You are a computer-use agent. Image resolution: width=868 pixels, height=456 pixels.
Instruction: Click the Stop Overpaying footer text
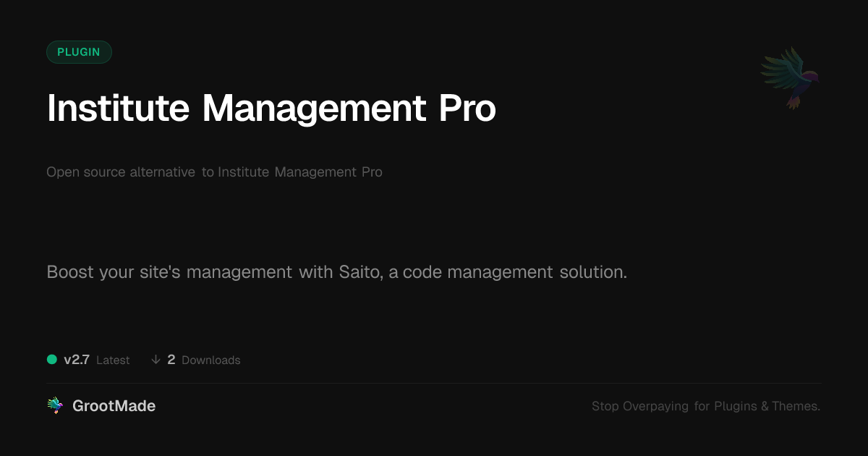pos(639,407)
